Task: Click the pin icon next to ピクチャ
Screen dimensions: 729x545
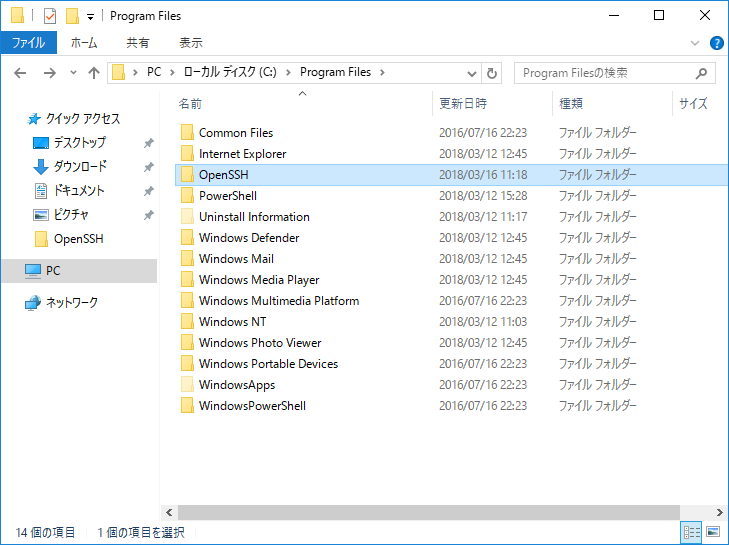Action: [x=149, y=215]
